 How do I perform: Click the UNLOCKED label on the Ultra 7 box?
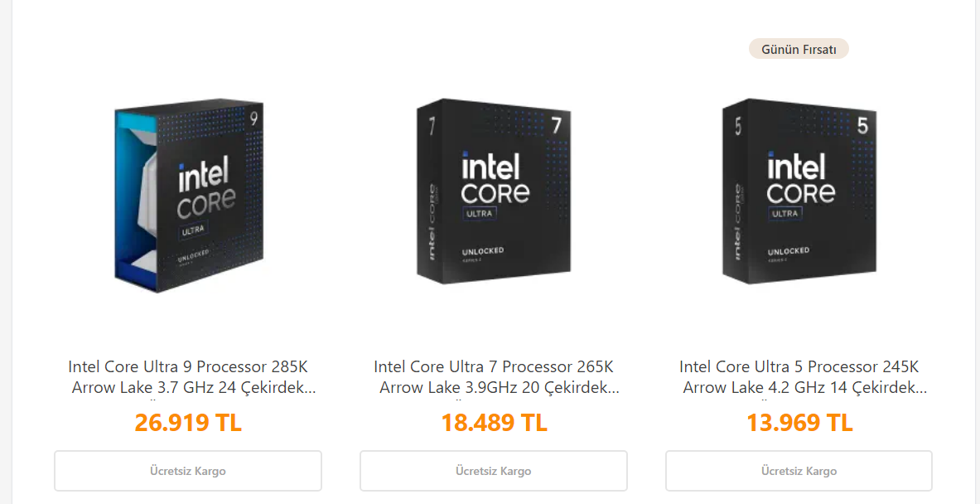click(483, 250)
